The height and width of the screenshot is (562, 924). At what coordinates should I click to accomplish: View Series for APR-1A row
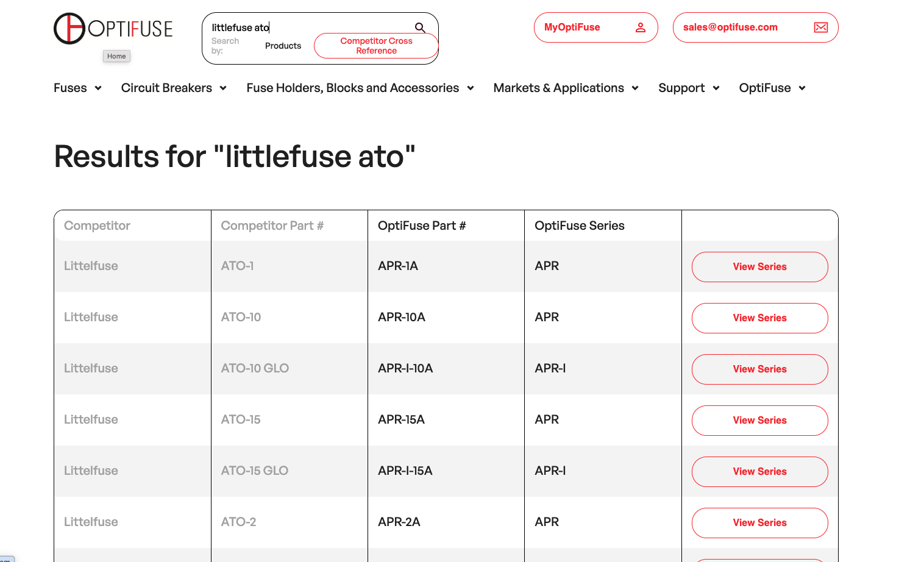coord(759,267)
